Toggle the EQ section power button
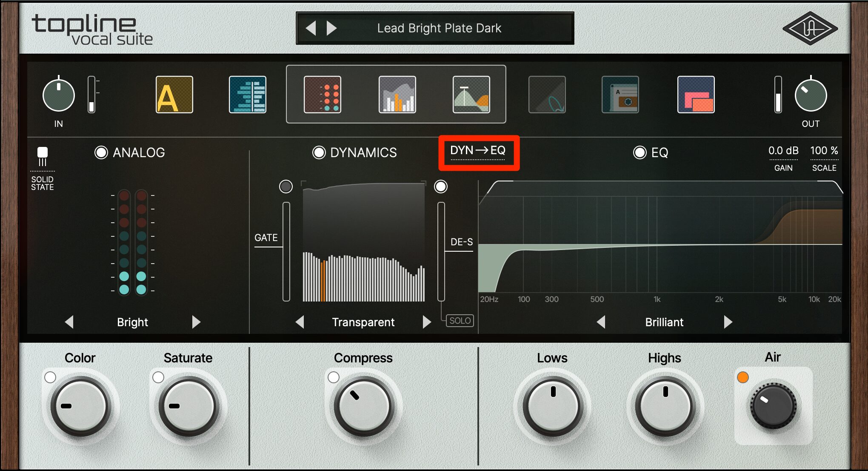 pyautogui.click(x=640, y=152)
